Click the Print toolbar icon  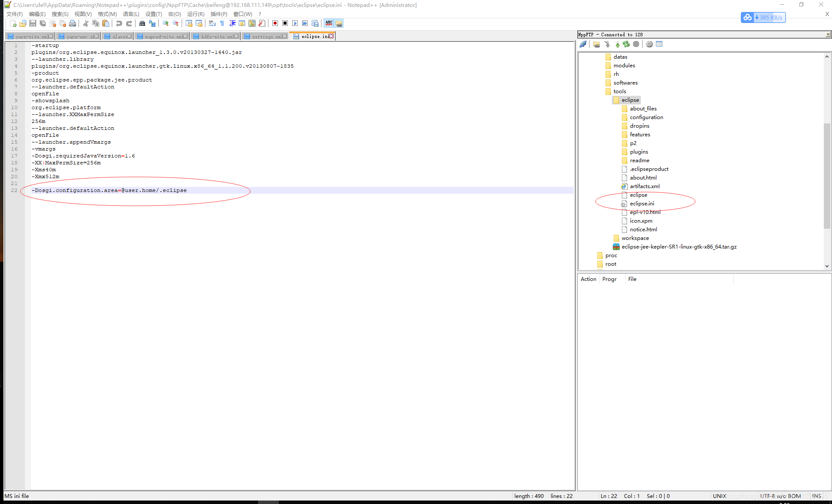[x=72, y=23]
